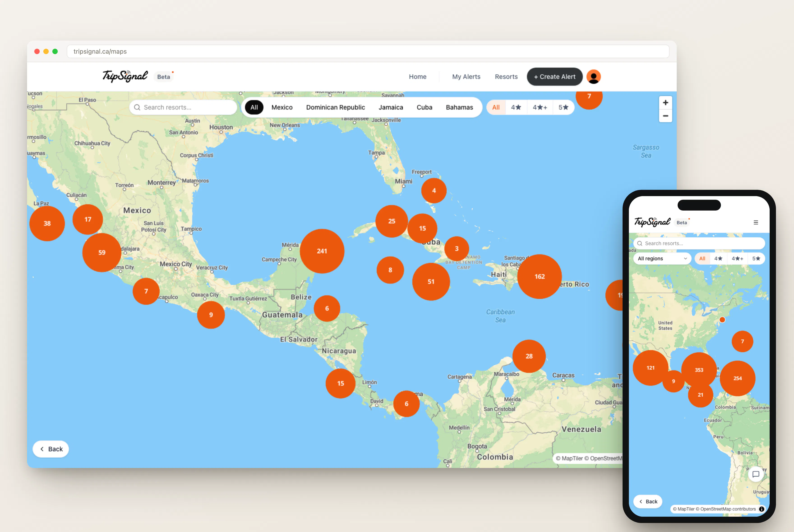Open the 254 cluster on phone map
The height and width of the screenshot is (532, 794).
click(x=737, y=378)
